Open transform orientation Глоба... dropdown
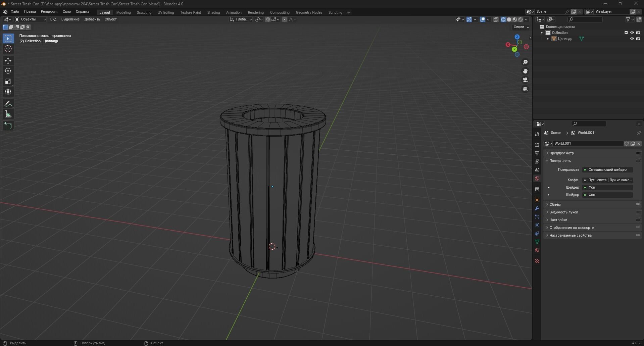Image resolution: width=644 pixels, height=346 pixels. click(x=241, y=19)
